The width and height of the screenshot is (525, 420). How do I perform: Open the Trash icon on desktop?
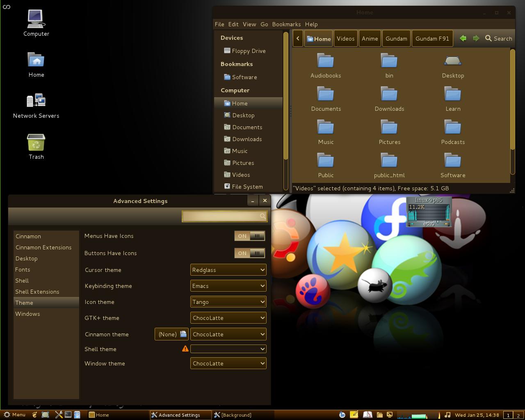click(36, 143)
